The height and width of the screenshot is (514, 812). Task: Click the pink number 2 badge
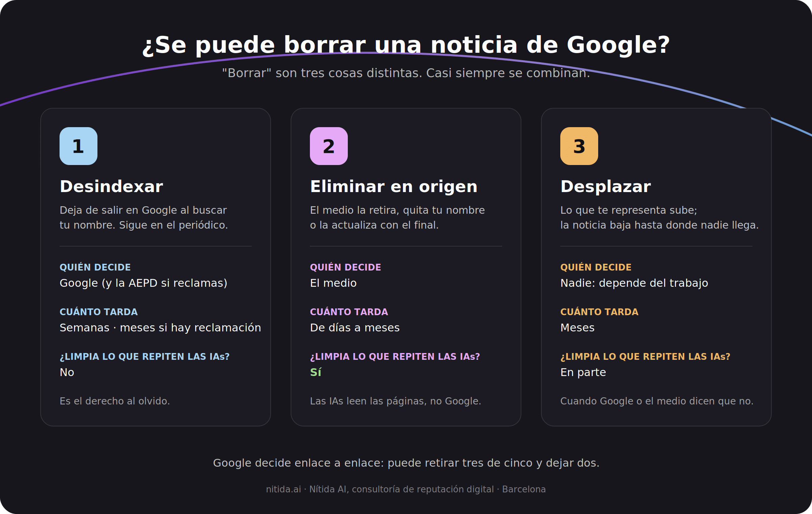329,146
